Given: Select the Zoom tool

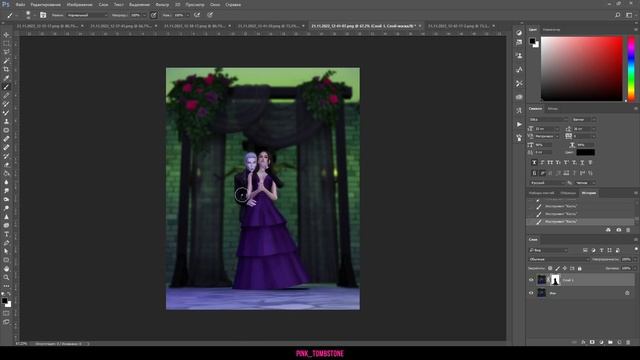Looking at the screenshot, I should [x=6, y=277].
